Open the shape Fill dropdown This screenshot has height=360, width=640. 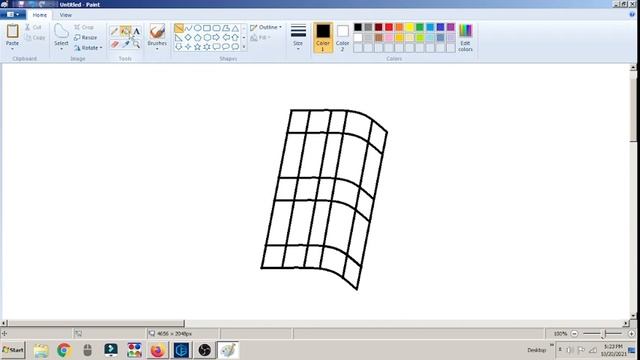(x=260, y=38)
